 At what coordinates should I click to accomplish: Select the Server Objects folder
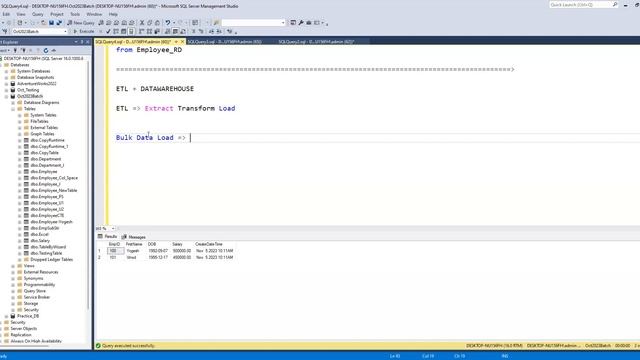pyautogui.click(x=24, y=329)
